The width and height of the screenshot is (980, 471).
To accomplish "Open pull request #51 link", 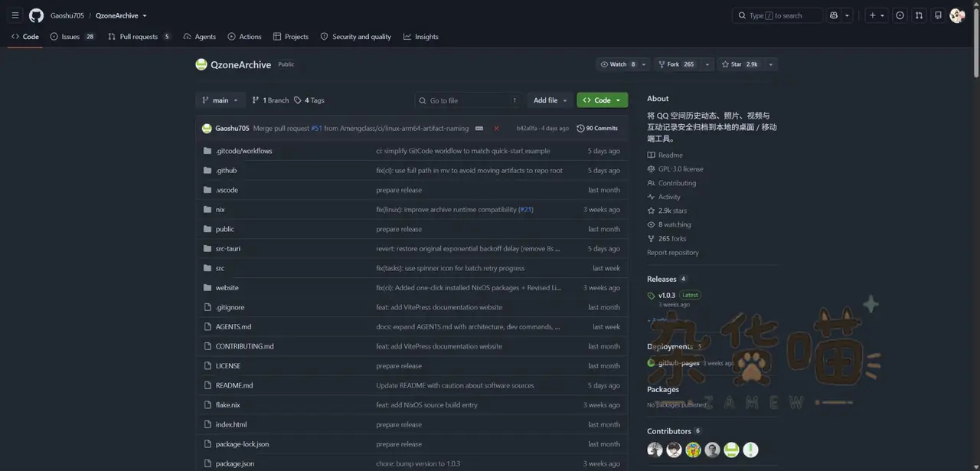I will [x=316, y=128].
